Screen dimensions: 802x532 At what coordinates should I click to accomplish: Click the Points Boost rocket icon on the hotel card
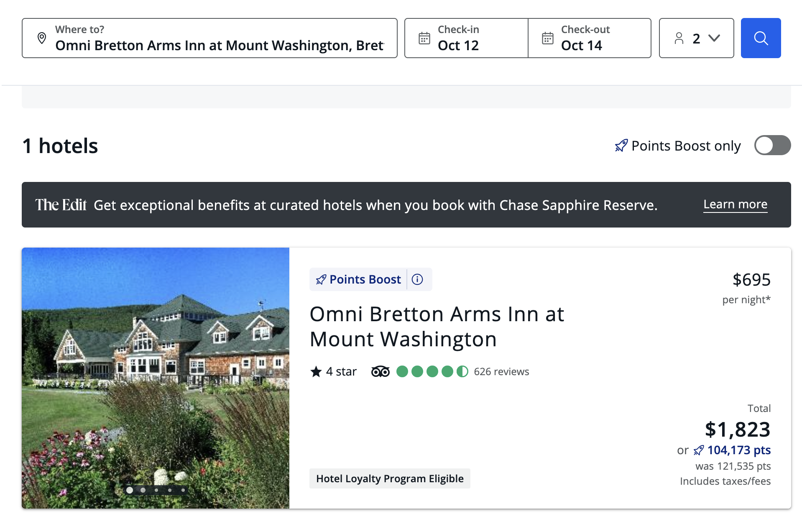pyautogui.click(x=321, y=279)
